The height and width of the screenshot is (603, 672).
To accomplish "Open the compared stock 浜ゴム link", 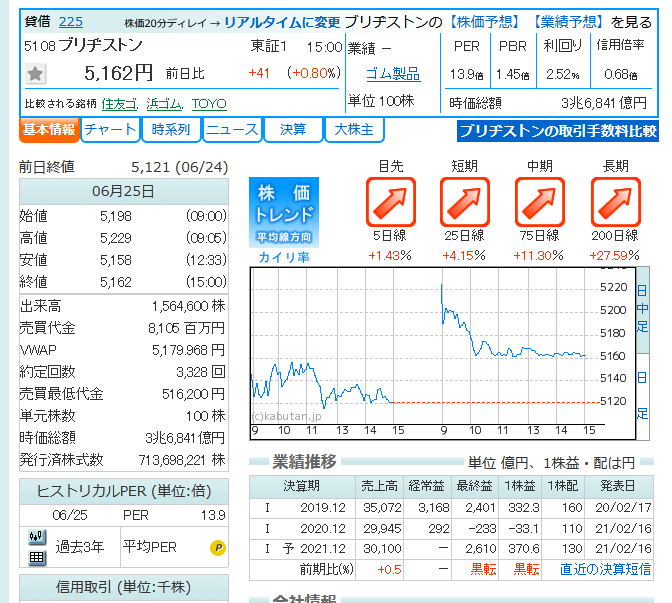I will point(165,104).
